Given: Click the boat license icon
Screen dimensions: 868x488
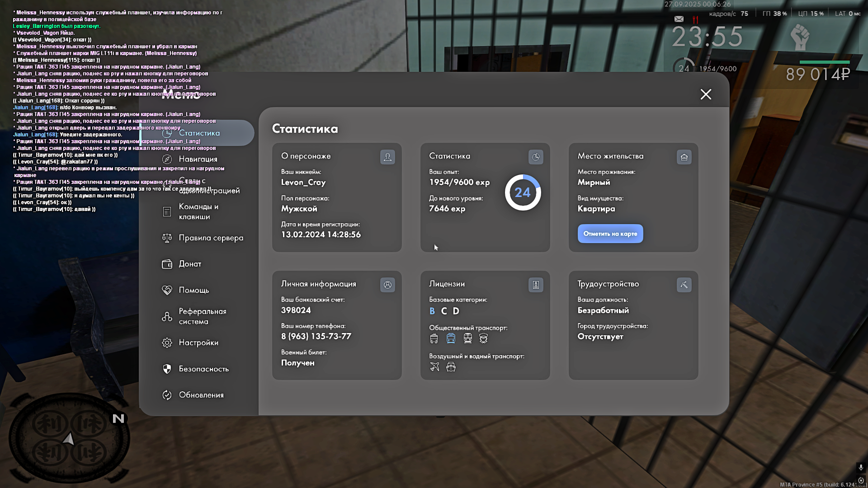Looking at the screenshot, I should click(x=451, y=367).
